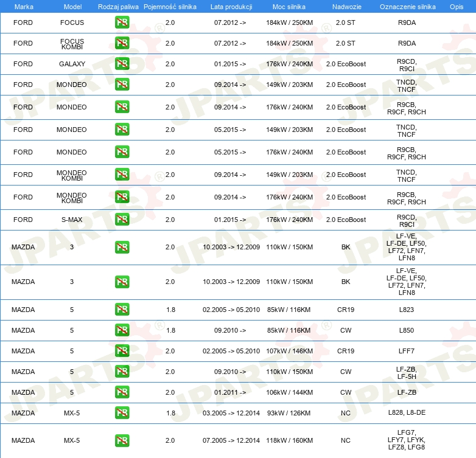The image size is (476, 458).
Task: Click the Model column header
Action: 72,7
